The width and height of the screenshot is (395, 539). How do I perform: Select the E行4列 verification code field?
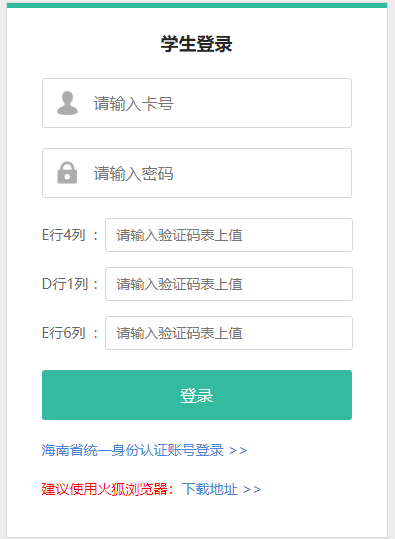(x=229, y=235)
